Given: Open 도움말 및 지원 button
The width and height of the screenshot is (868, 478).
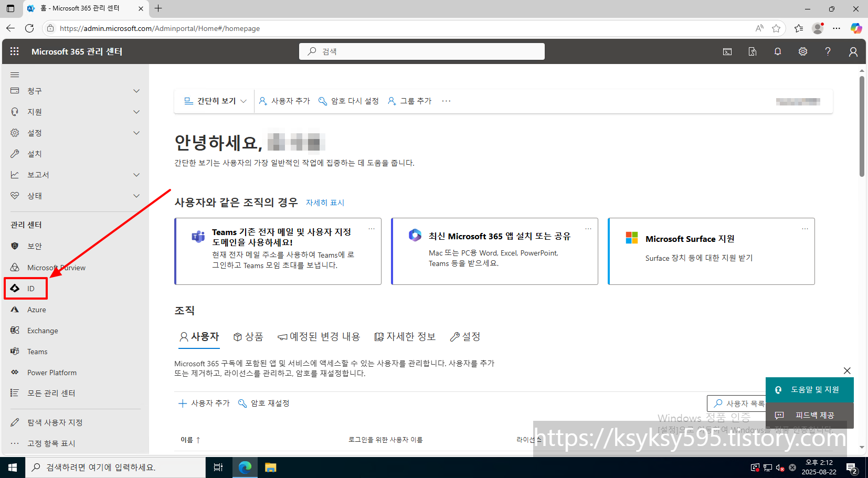Looking at the screenshot, I should pos(810,390).
